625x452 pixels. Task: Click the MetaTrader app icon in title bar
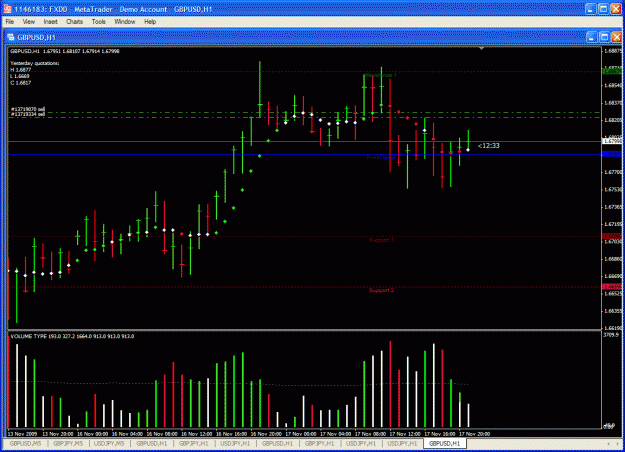(7, 9)
